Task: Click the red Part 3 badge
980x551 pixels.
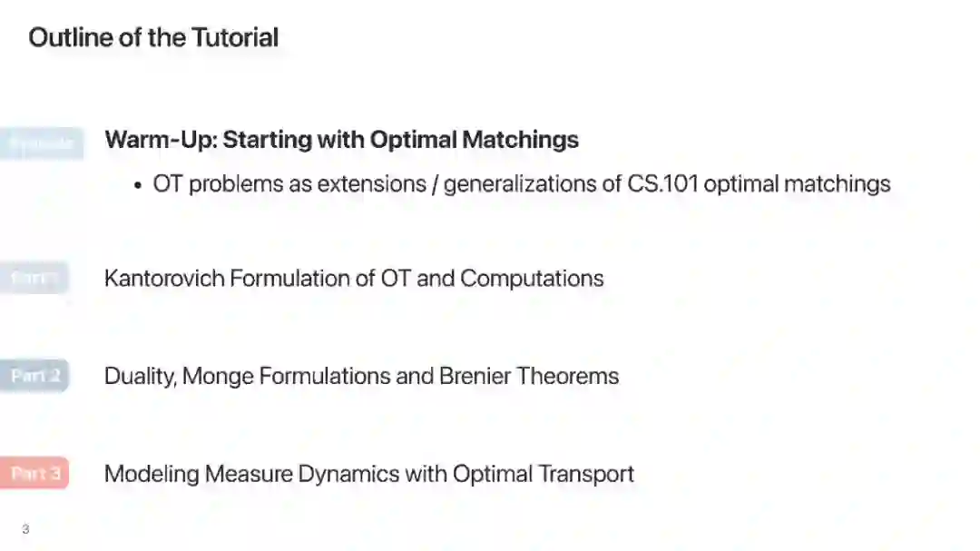Action: pos(34,473)
